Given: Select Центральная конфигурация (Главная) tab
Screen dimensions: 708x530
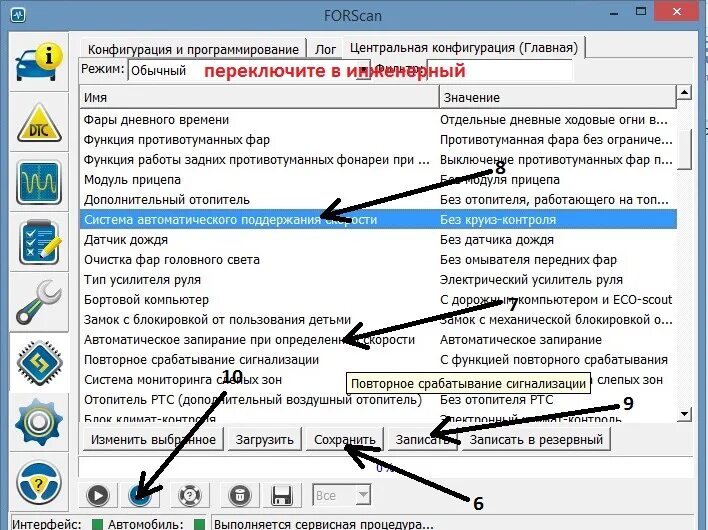Looking at the screenshot, I should click(x=464, y=47).
